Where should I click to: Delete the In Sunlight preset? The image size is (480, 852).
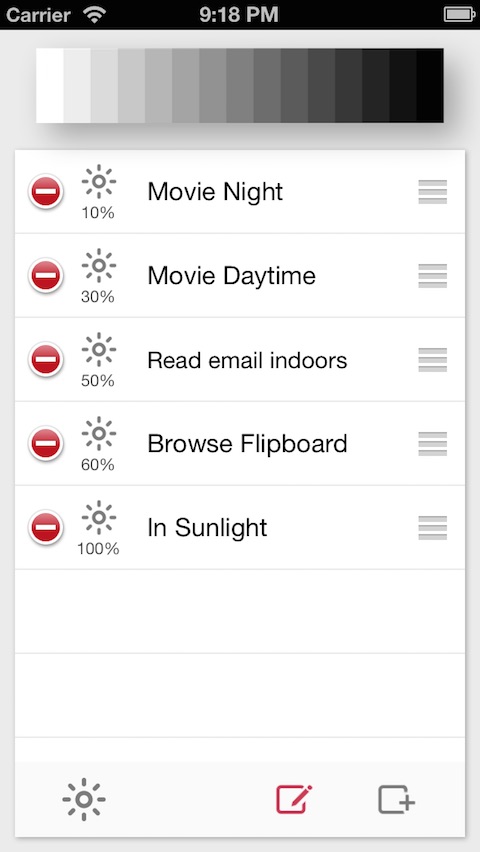(x=46, y=528)
